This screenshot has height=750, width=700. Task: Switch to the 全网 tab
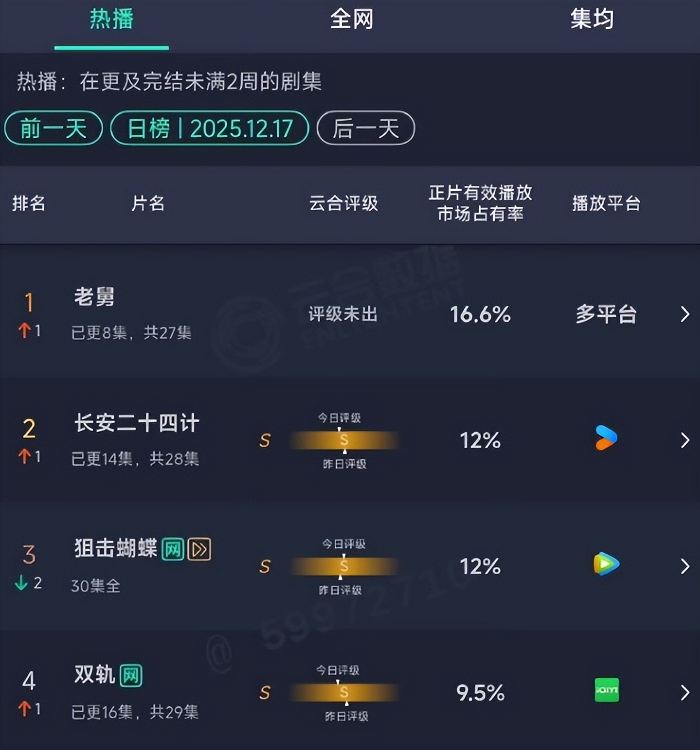point(352,20)
